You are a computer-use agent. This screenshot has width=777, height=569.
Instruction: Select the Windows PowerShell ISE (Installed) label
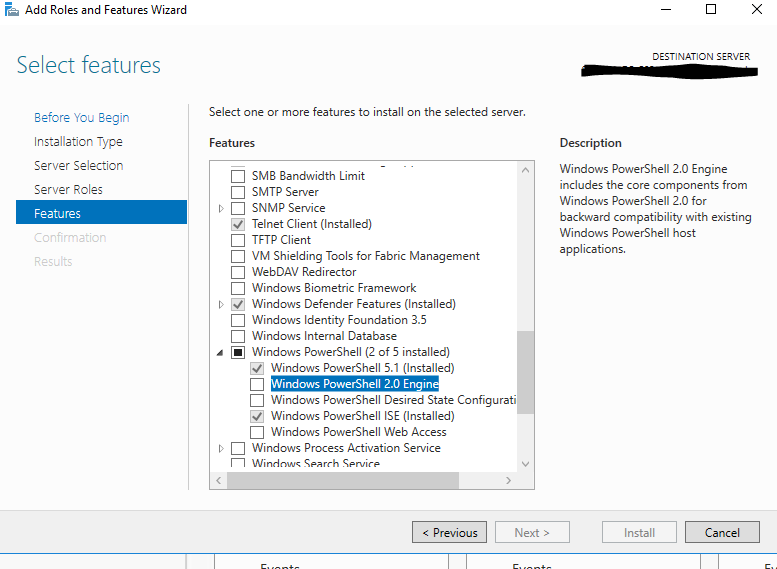tap(363, 416)
